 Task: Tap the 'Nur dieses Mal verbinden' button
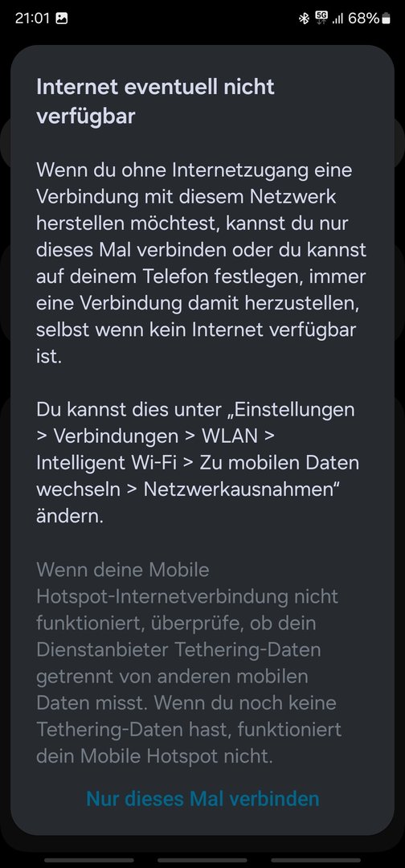point(202,798)
